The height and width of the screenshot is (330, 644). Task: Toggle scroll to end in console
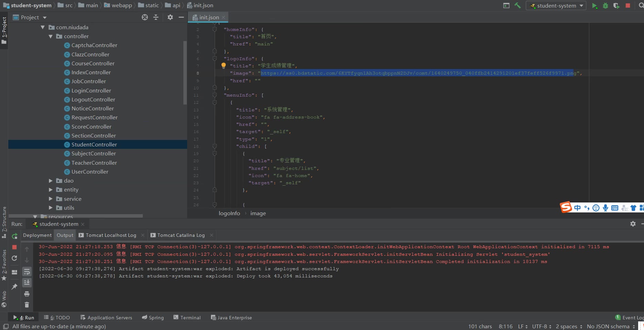27,282
